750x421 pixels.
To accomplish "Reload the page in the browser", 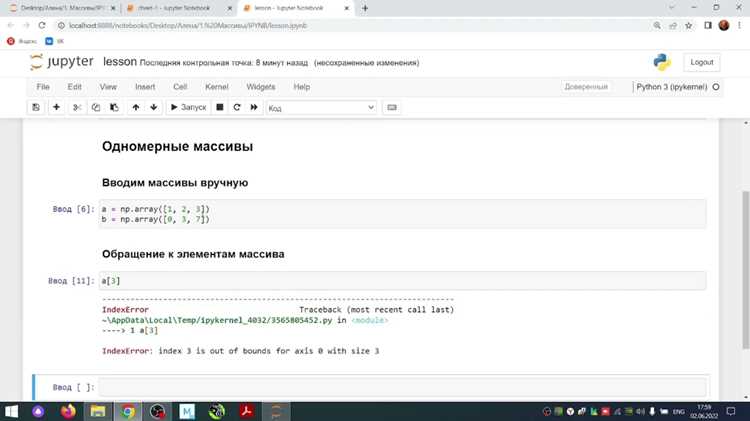I will (42, 25).
